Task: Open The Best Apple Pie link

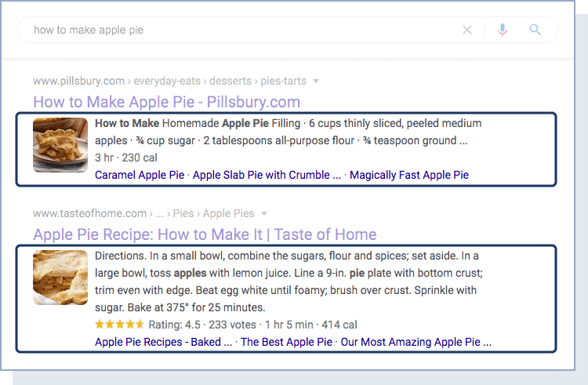Action: (286, 342)
